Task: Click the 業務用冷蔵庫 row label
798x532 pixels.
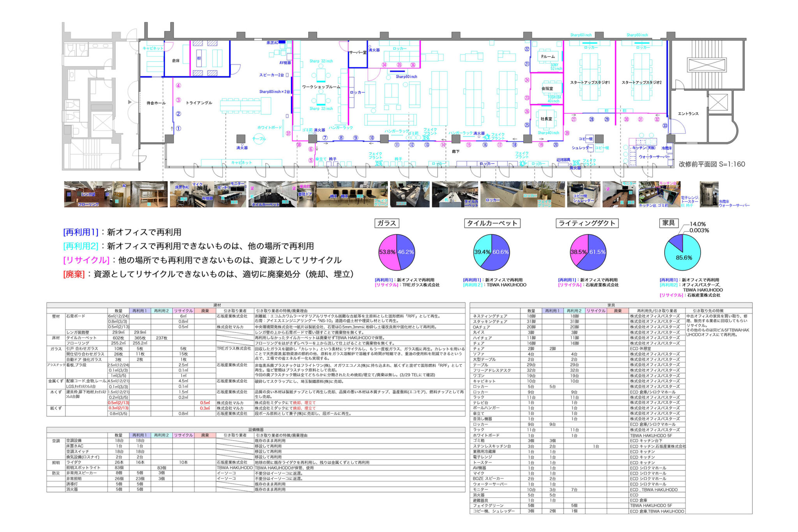Action: (x=485, y=452)
